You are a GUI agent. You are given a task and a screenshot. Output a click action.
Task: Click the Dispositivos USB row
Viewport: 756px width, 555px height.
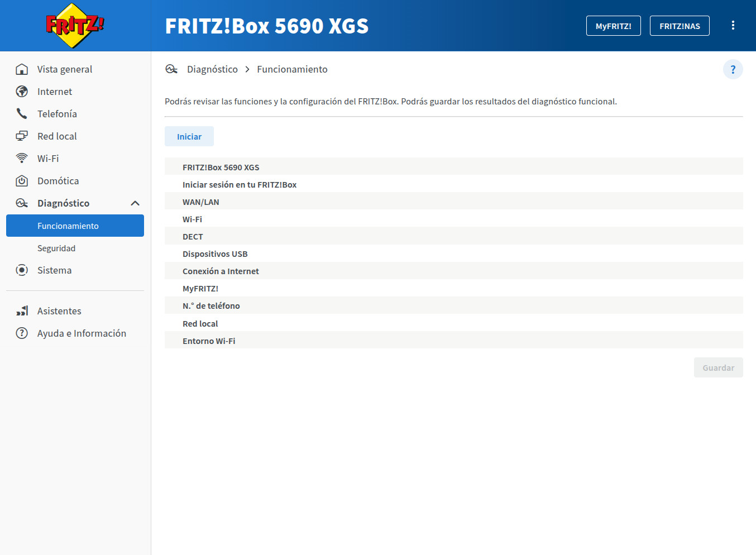click(x=453, y=253)
